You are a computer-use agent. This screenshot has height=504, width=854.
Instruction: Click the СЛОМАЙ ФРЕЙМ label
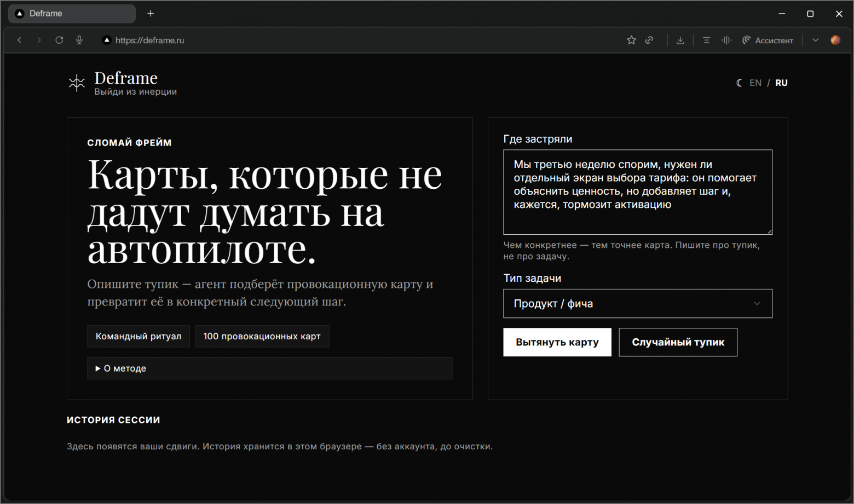coord(129,143)
